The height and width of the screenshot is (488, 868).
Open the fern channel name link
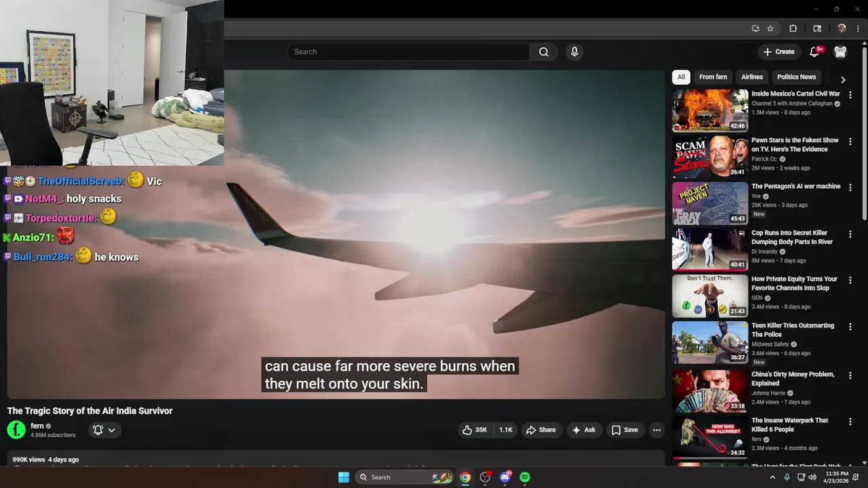[x=37, y=426]
